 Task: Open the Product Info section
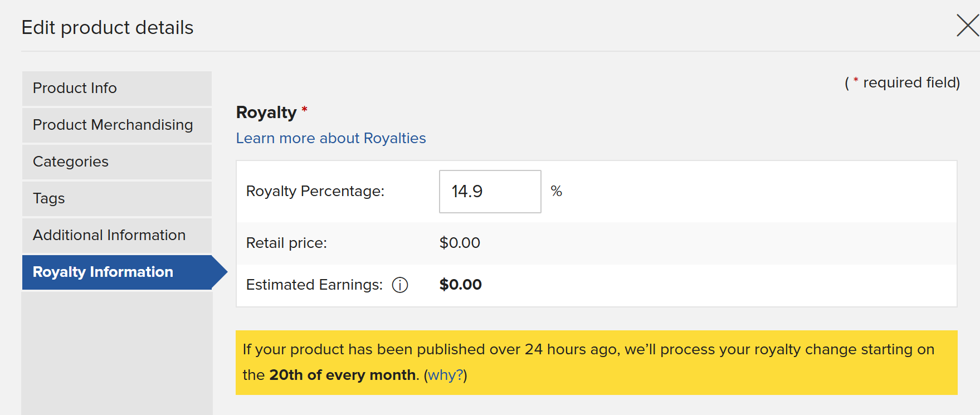(x=117, y=88)
